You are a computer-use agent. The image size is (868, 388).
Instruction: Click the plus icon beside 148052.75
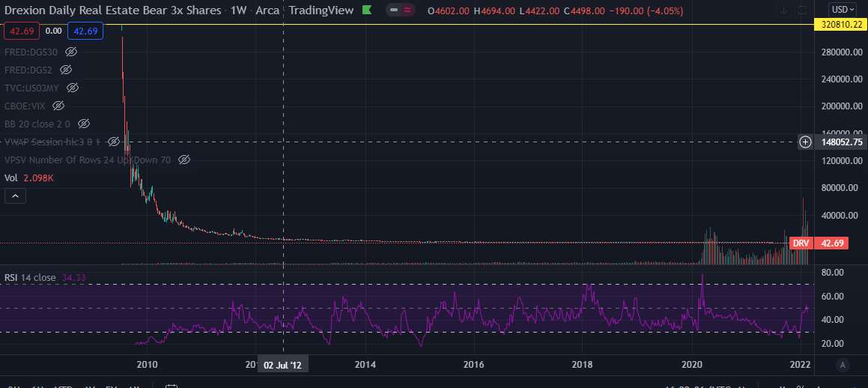(x=805, y=142)
